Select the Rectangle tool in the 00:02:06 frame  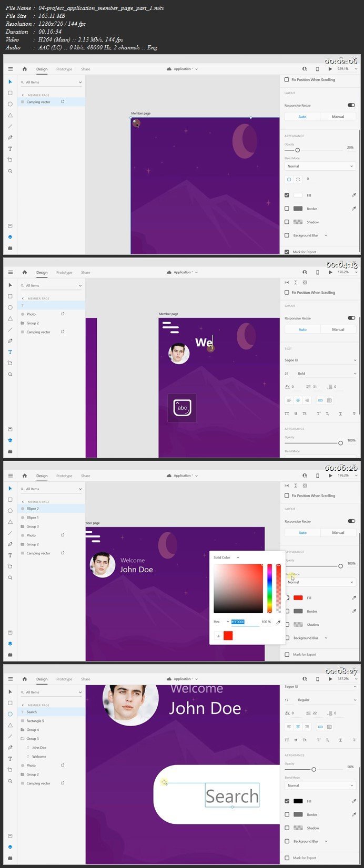point(10,93)
